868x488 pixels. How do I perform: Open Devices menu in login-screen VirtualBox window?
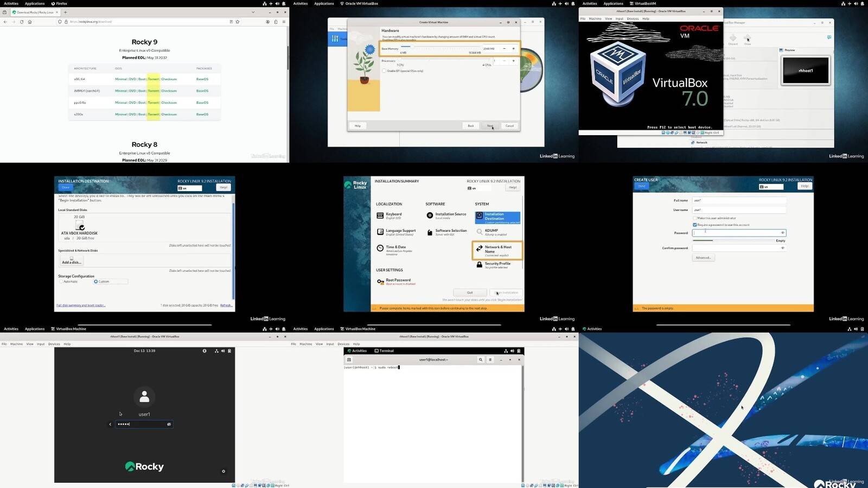click(x=54, y=344)
